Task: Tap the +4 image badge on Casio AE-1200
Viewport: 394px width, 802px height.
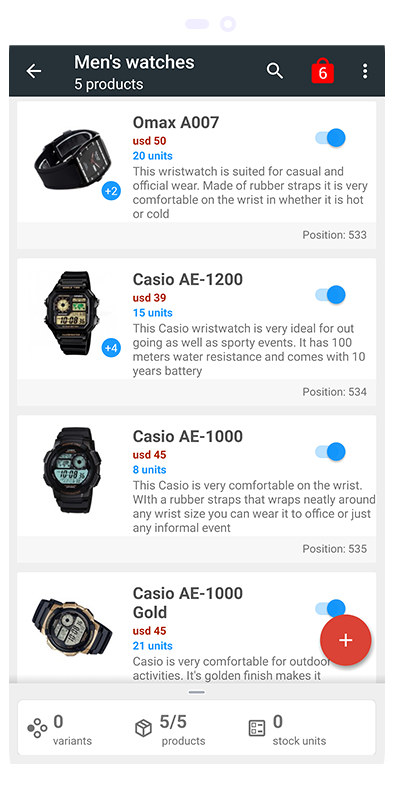Action: coord(111,348)
